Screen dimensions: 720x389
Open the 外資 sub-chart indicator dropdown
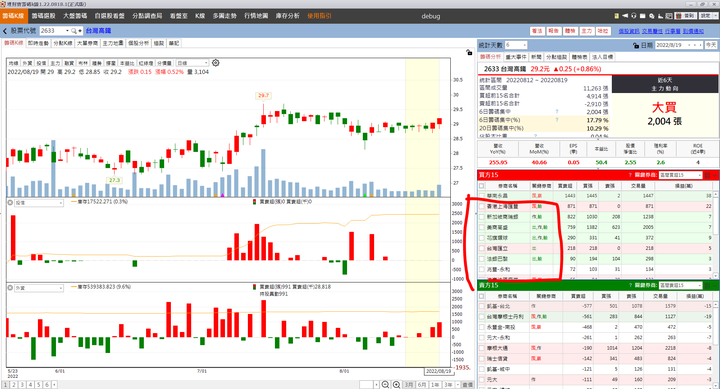click(39, 288)
